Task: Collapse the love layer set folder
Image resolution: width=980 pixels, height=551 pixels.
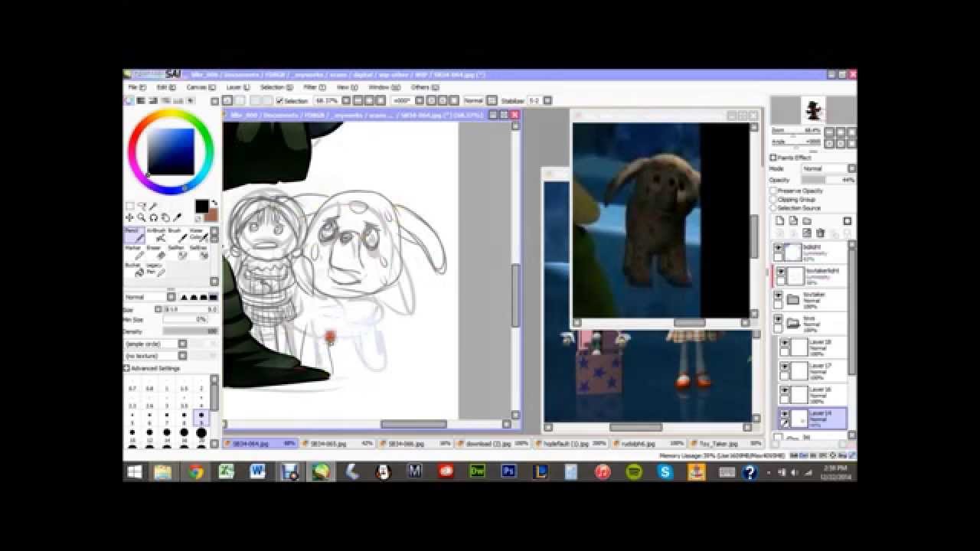Action: (x=793, y=322)
